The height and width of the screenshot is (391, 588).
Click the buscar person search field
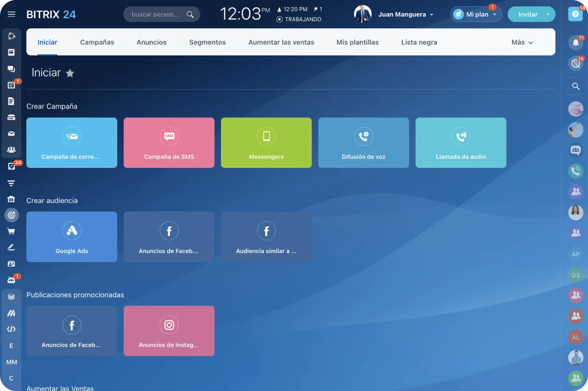[158, 14]
